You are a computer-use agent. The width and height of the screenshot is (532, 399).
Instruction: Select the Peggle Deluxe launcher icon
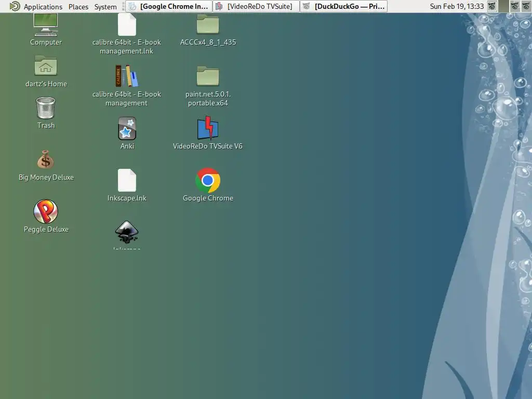click(x=46, y=211)
